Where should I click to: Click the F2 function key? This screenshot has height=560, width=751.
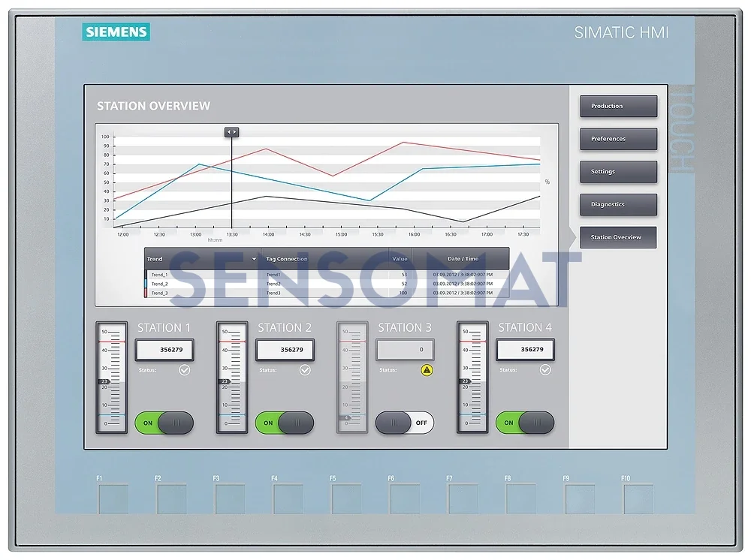tap(172, 499)
